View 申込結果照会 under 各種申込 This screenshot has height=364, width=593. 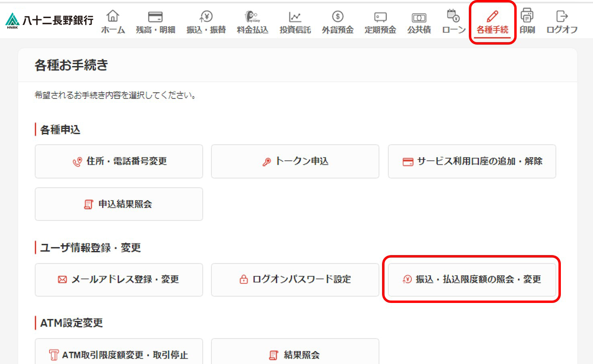tap(119, 204)
